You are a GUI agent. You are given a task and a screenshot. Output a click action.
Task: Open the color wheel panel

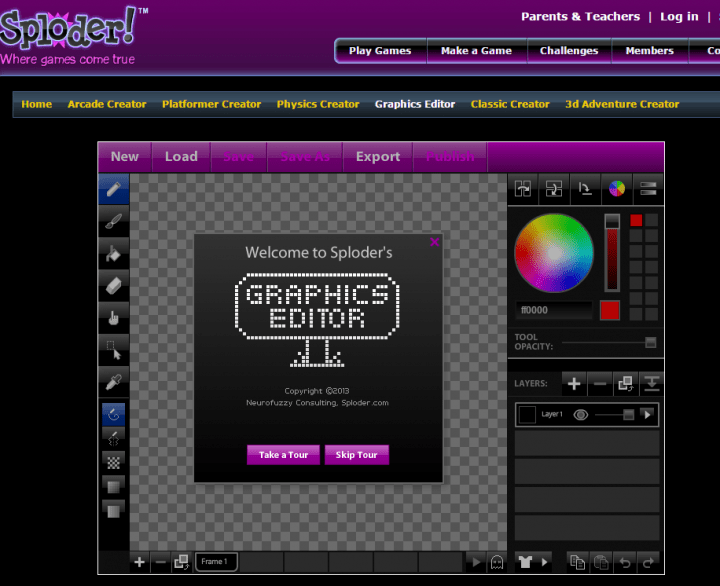(x=617, y=189)
